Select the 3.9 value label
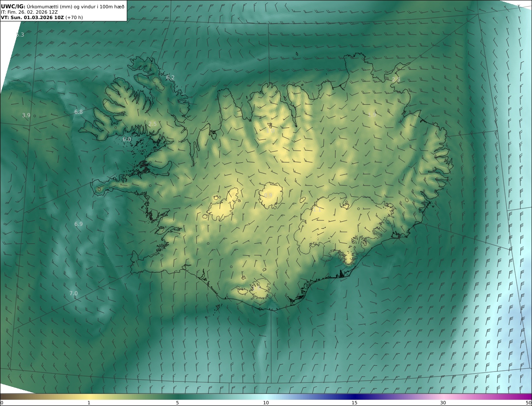The image size is (532, 406). (x=26, y=115)
